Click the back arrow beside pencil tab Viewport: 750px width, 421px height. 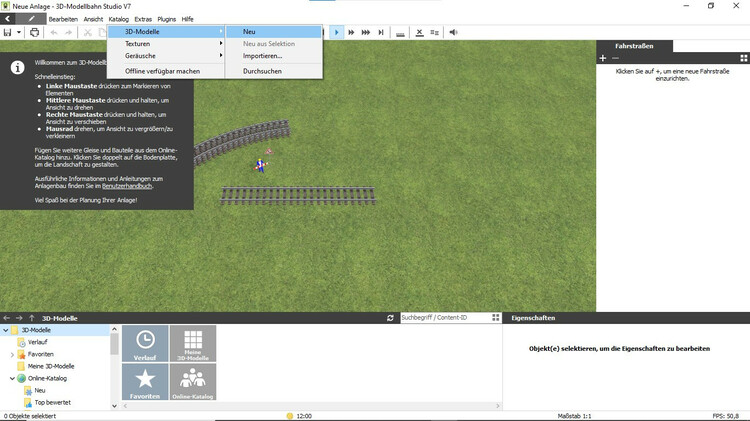[8, 19]
